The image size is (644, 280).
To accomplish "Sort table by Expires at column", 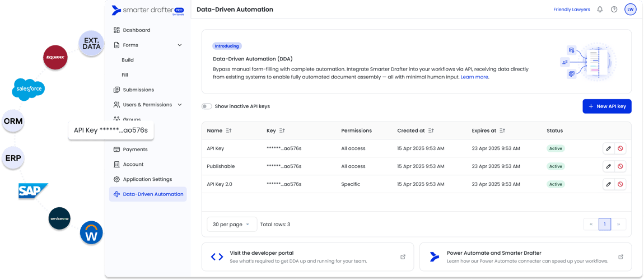I will (x=502, y=130).
